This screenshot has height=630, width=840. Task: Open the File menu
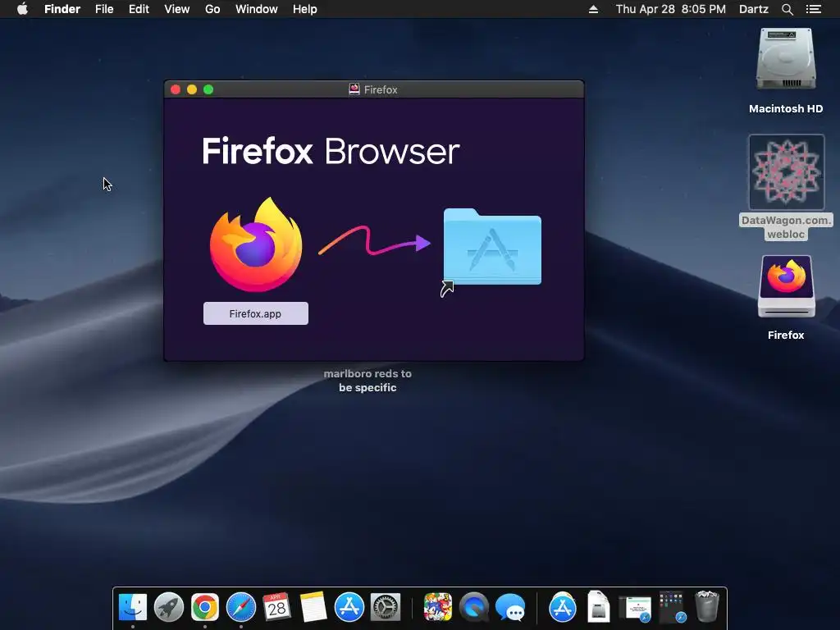click(104, 9)
